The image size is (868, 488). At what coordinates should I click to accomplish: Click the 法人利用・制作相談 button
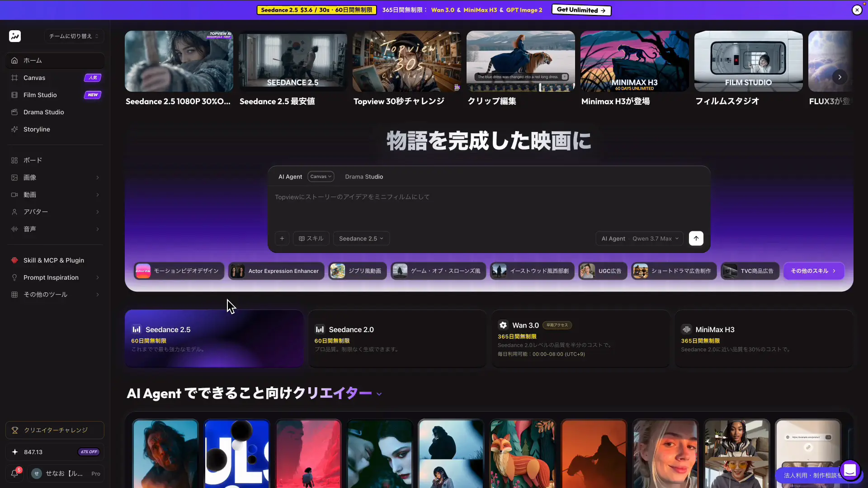coord(811,475)
